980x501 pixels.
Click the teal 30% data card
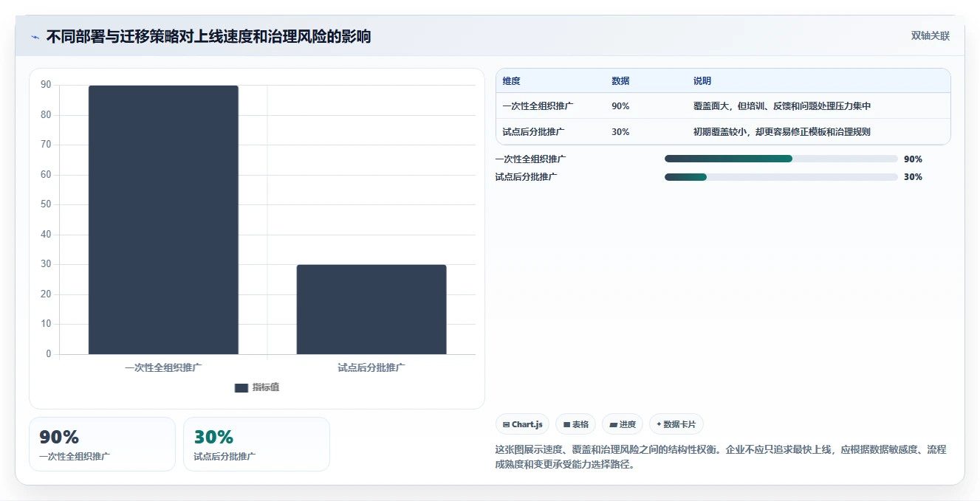click(256, 444)
